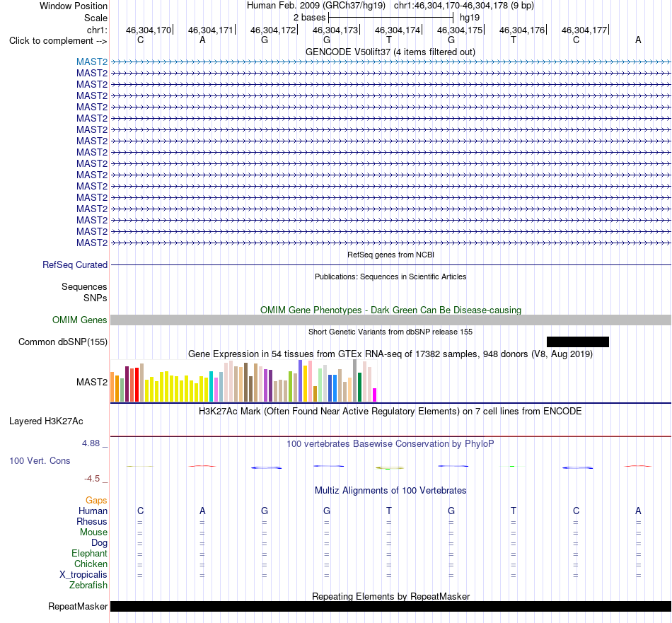Click the SNPs track label
672x623 pixels.
pos(95,298)
